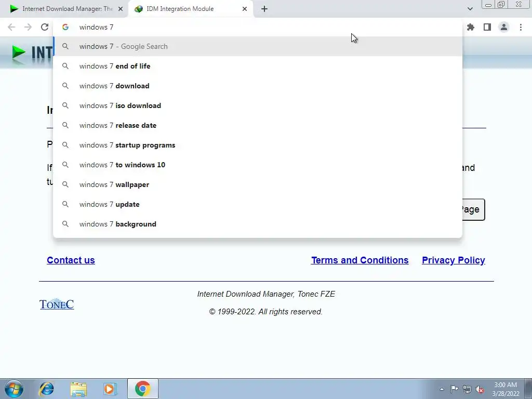This screenshot has width=532, height=399.
Task: Open Chrome side panel icon
Action: click(487, 27)
